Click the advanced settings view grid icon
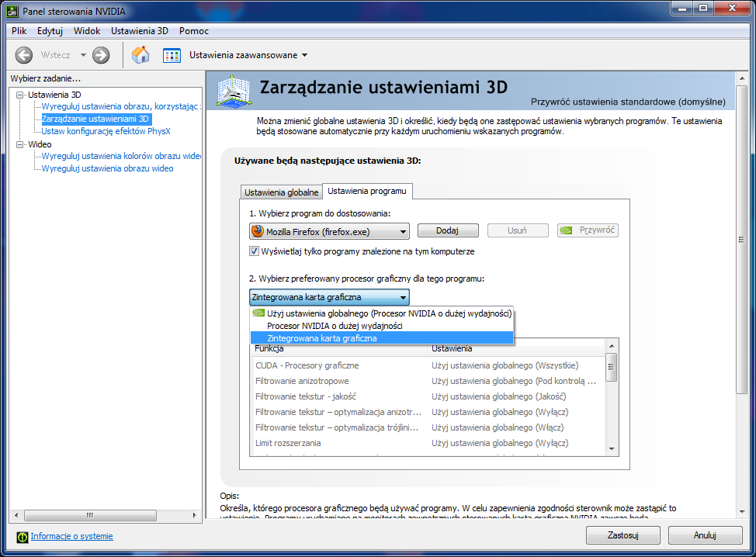756x557 pixels. coord(172,55)
